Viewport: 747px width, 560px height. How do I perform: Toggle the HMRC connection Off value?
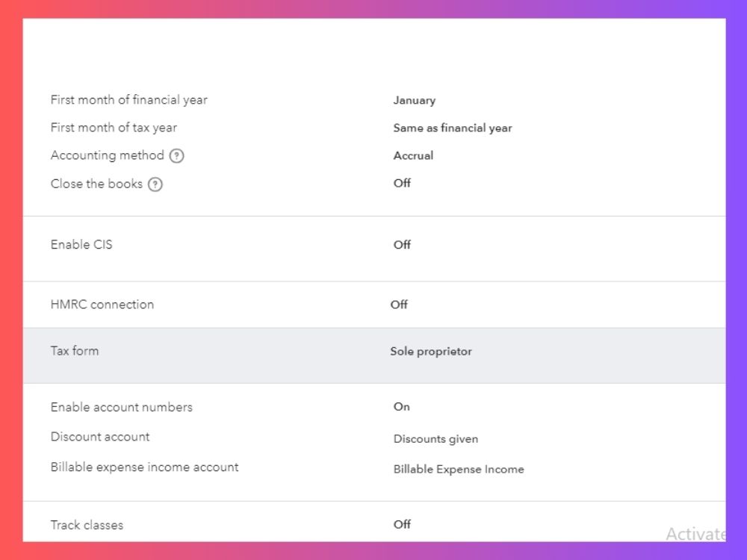click(399, 305)
